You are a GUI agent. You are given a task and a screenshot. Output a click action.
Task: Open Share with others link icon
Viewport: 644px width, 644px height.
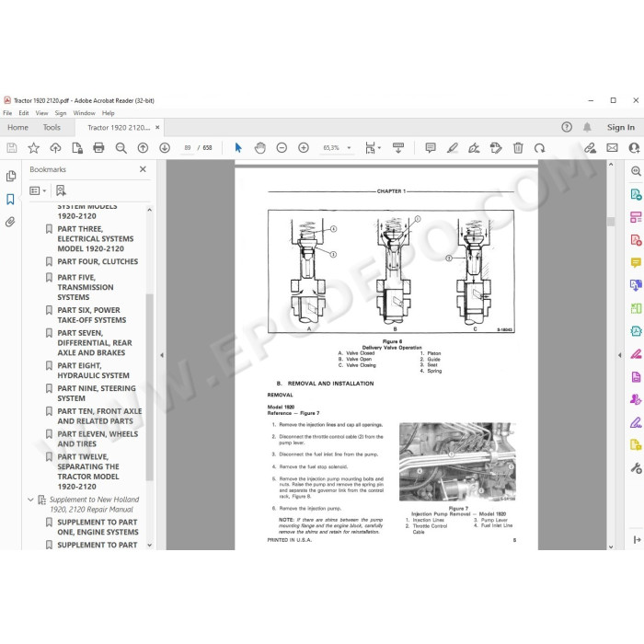(591, 148)
